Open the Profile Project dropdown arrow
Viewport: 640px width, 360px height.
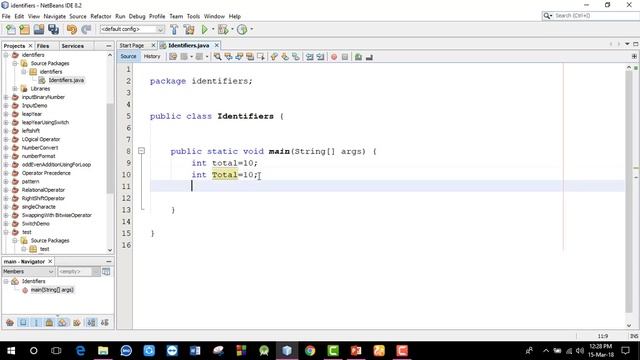pos(251,29)
